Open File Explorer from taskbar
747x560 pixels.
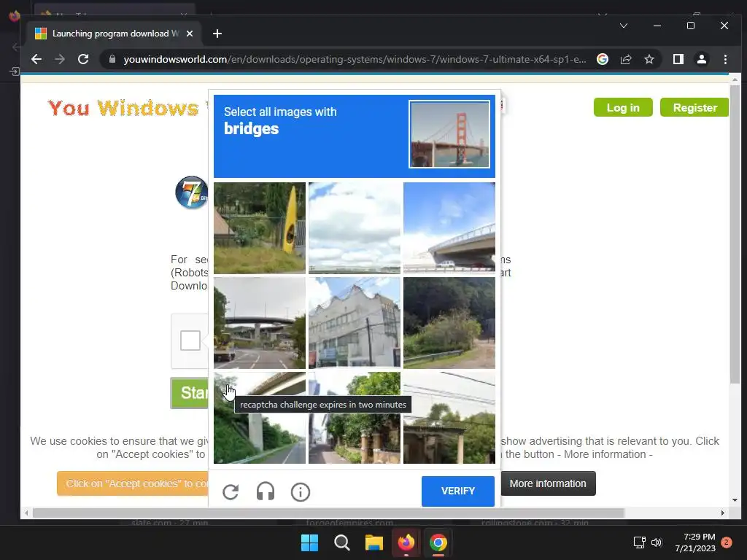(374, 542)
